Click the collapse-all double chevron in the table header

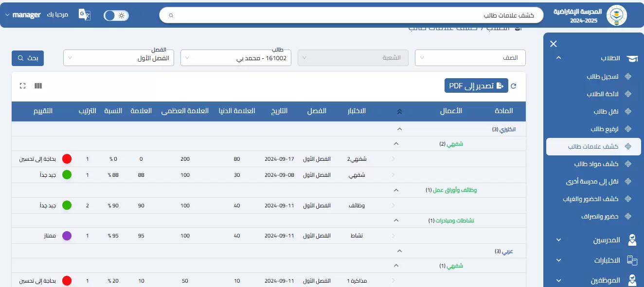pyautogui.click(x=399, y=111)
